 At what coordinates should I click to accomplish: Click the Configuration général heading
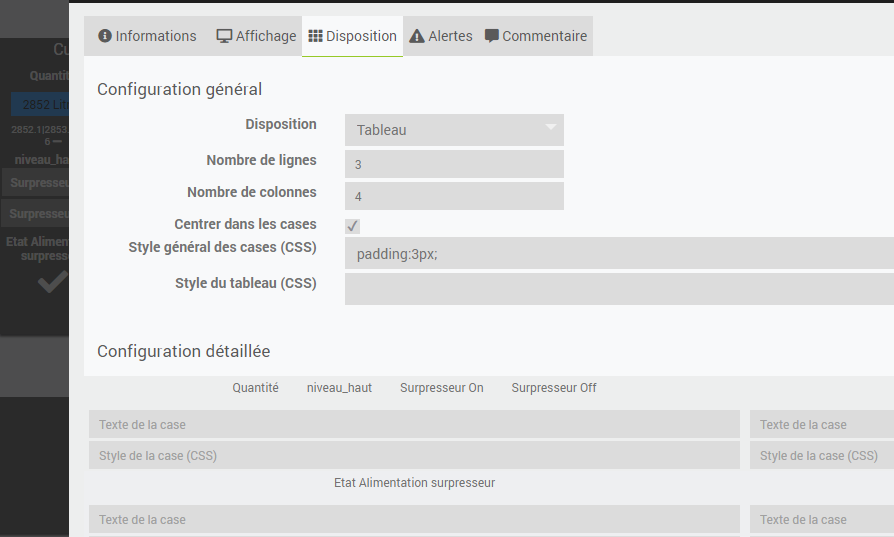179,90
